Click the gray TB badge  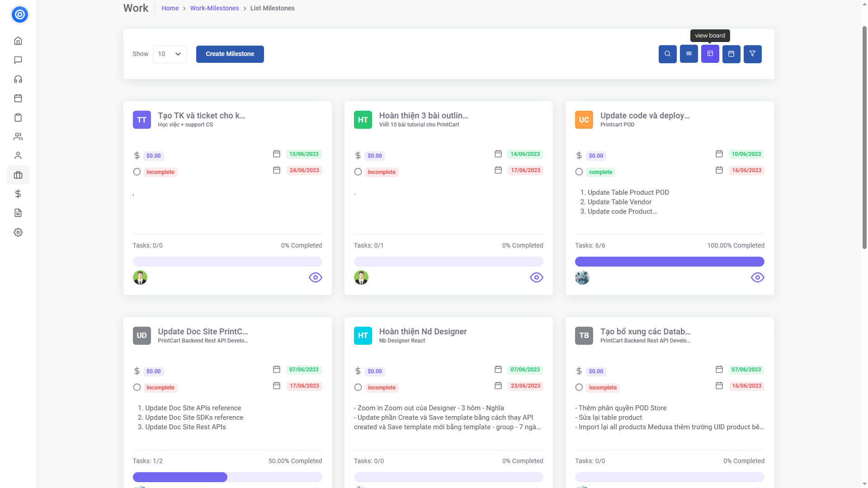[584, 335]
